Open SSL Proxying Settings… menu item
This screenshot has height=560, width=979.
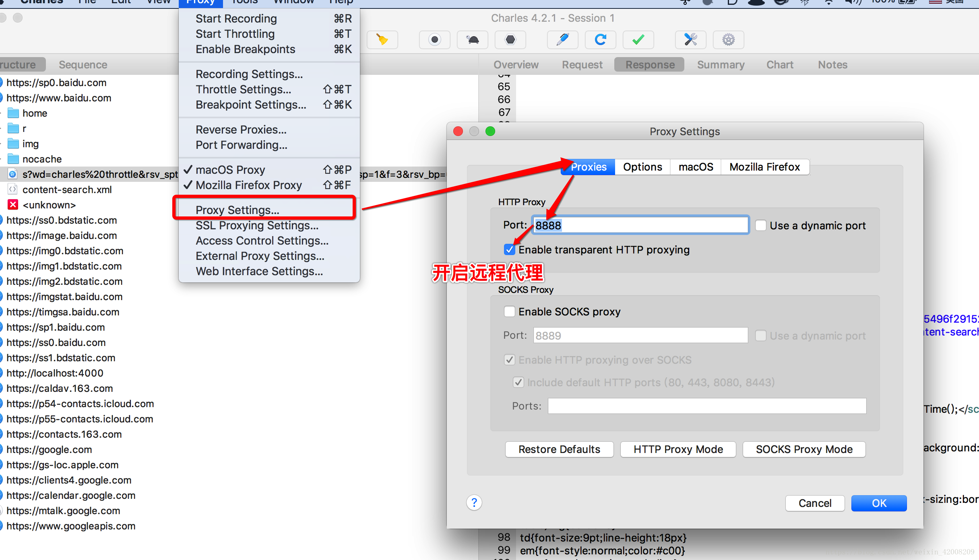coord(269,225)
